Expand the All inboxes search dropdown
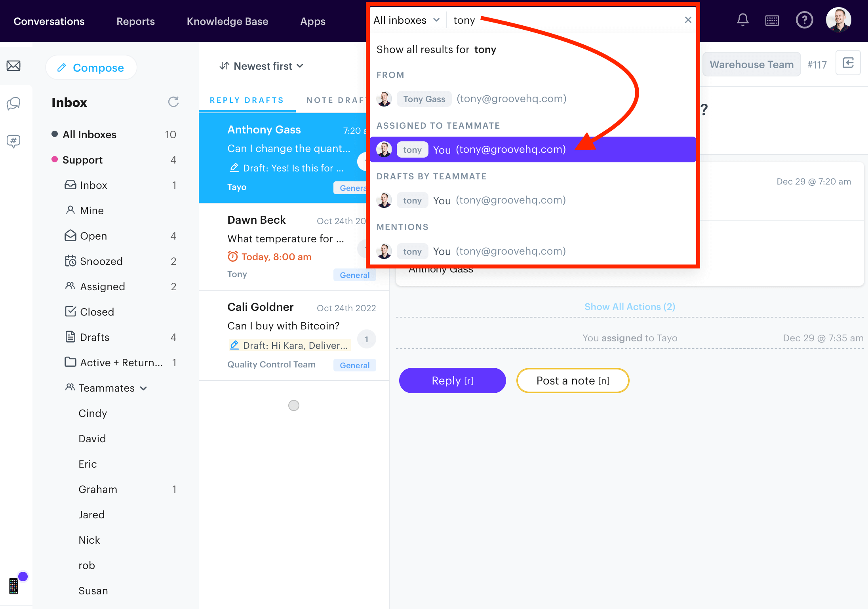The image size is (868, 609). (x=406, y=20)
